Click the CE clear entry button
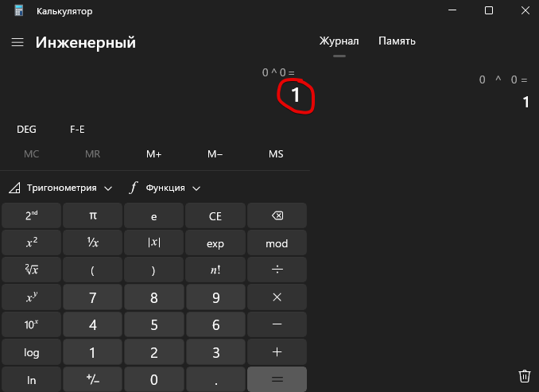This screenshot has width=539, height=392. [x=215, y=215]
